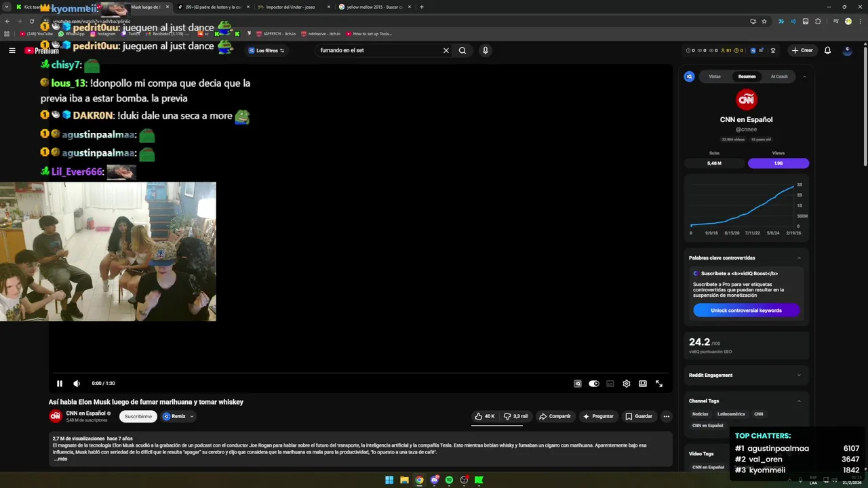Enter fullscreen on the video player

click(x=659, y=384)
